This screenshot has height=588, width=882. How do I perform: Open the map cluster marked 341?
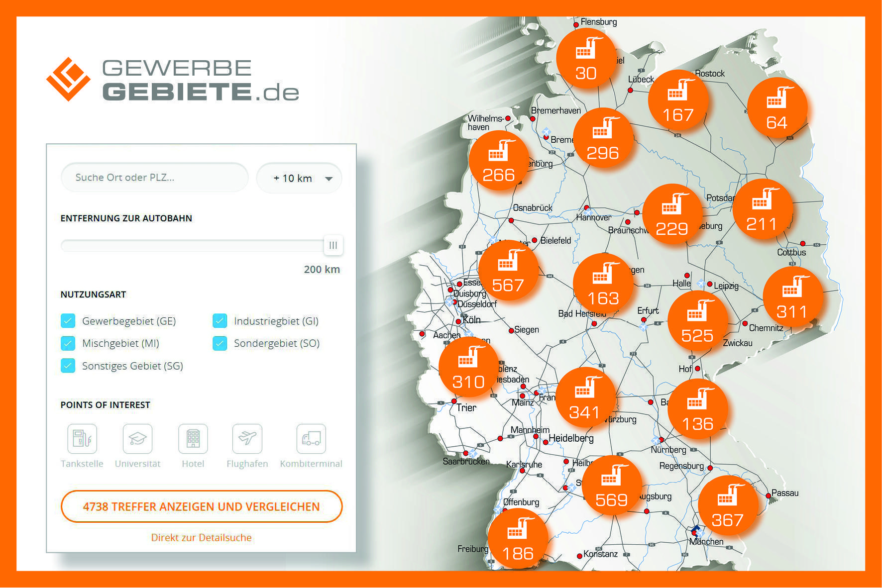tap(585, 397)
